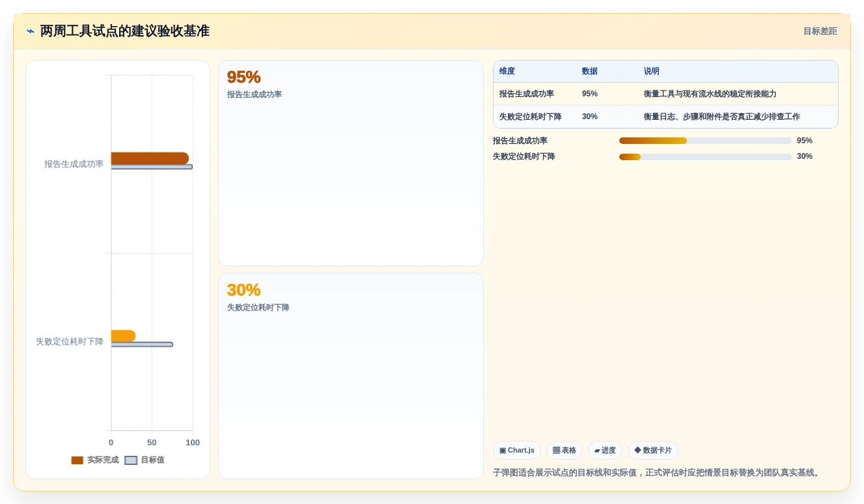Click the orange 实际完成 legend swatch
The image size is (864, 504).
coord(77,460)
